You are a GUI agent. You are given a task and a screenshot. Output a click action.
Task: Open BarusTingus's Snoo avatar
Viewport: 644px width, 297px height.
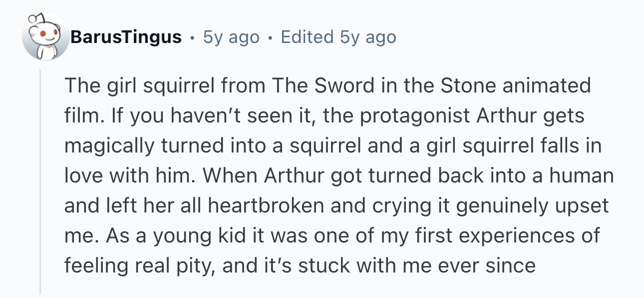[45, 37]
